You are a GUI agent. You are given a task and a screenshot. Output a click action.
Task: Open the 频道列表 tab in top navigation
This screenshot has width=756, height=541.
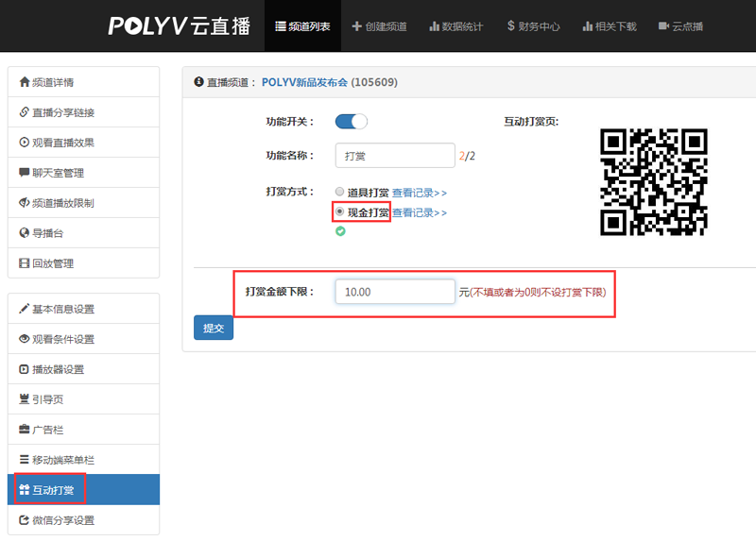point(302,26)
